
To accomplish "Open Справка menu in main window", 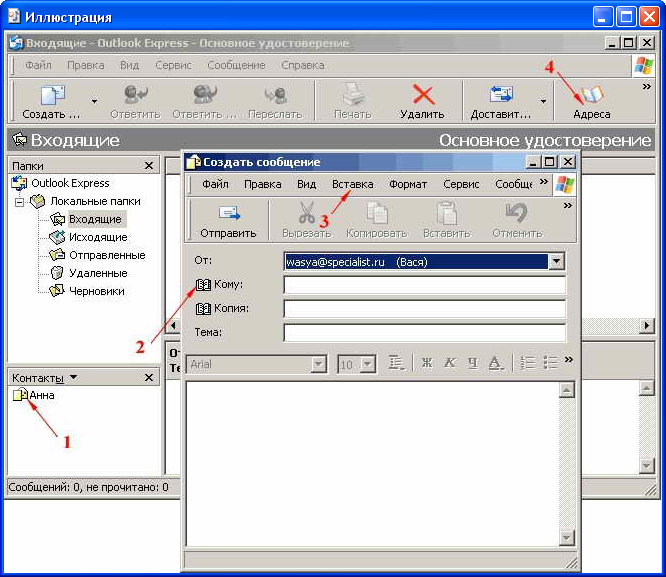I will 303,65.
